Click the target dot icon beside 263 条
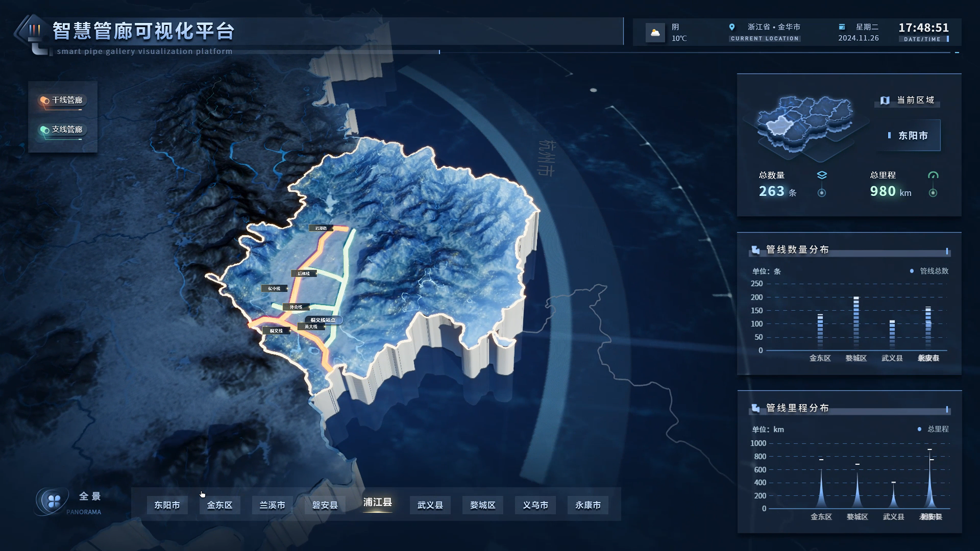The image size is (980, 551). click(x=822, y=193)
